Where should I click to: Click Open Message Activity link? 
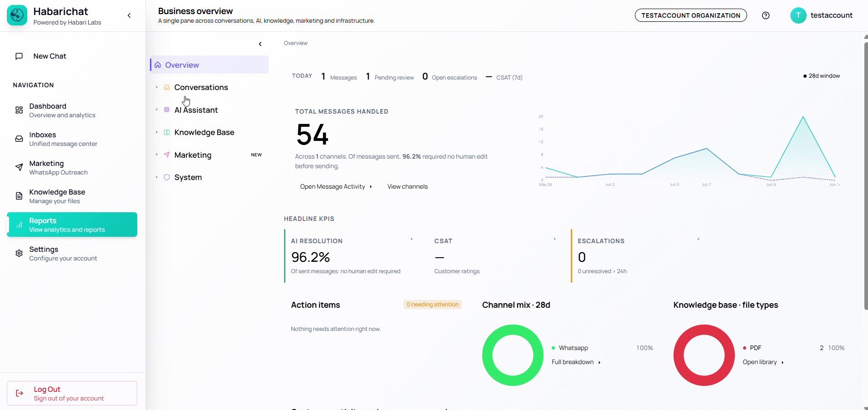click(x=336, y=186)
